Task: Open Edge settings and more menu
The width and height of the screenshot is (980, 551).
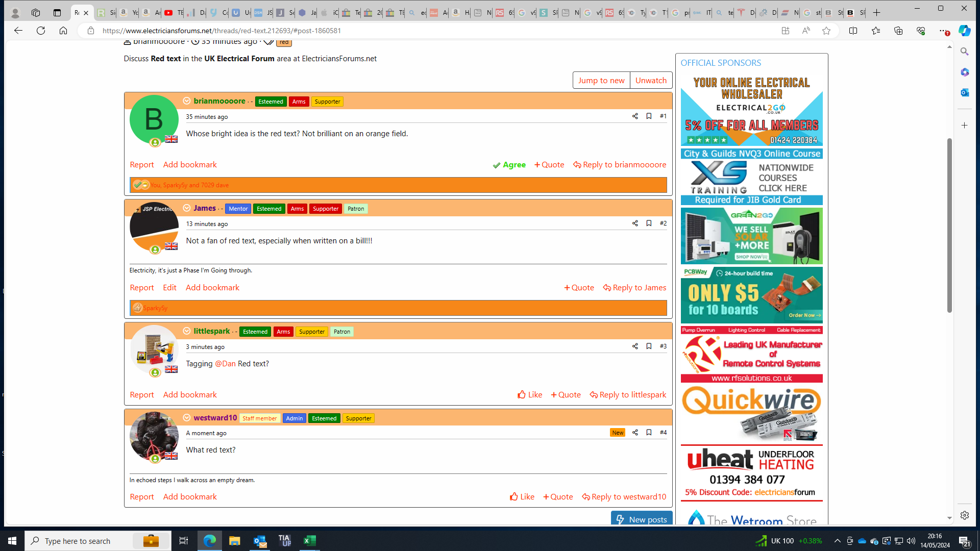Action: 944,31
